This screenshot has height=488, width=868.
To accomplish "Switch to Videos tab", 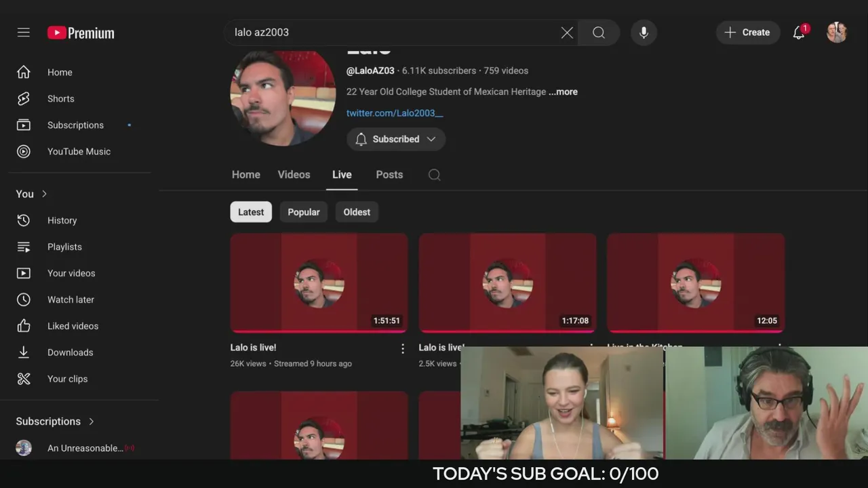I will click(294, 175).
